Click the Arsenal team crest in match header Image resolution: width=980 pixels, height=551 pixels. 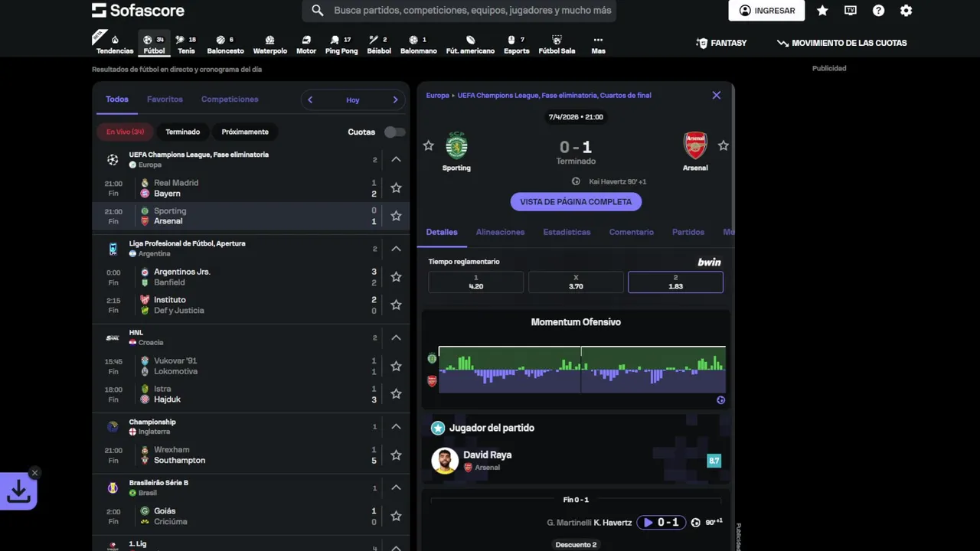point(695,145)
